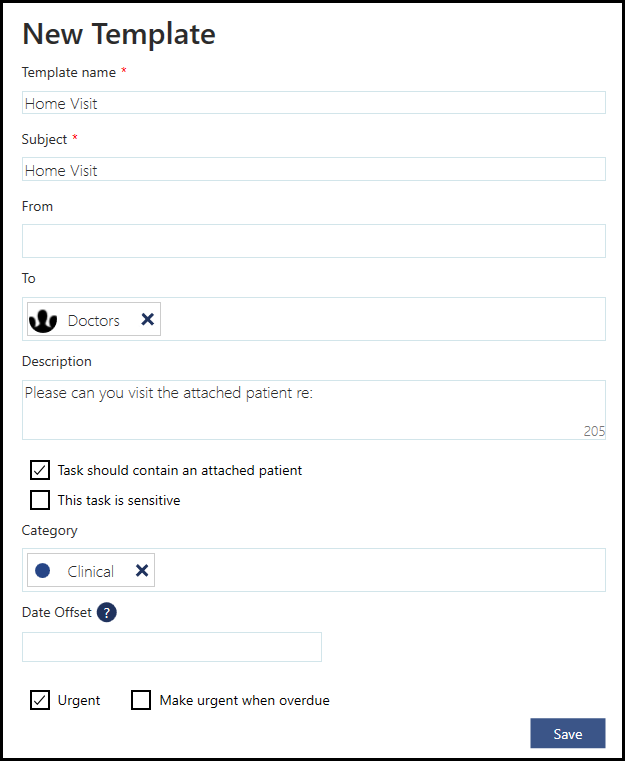Uncheck the Urgent checkbox

40,700
